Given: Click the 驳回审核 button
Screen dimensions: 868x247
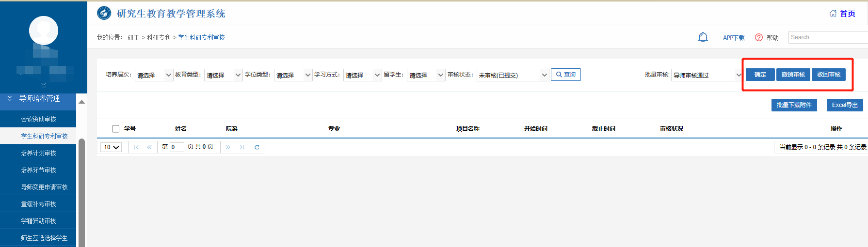Looking at the screenshot, I should click(x=829, y=75).
